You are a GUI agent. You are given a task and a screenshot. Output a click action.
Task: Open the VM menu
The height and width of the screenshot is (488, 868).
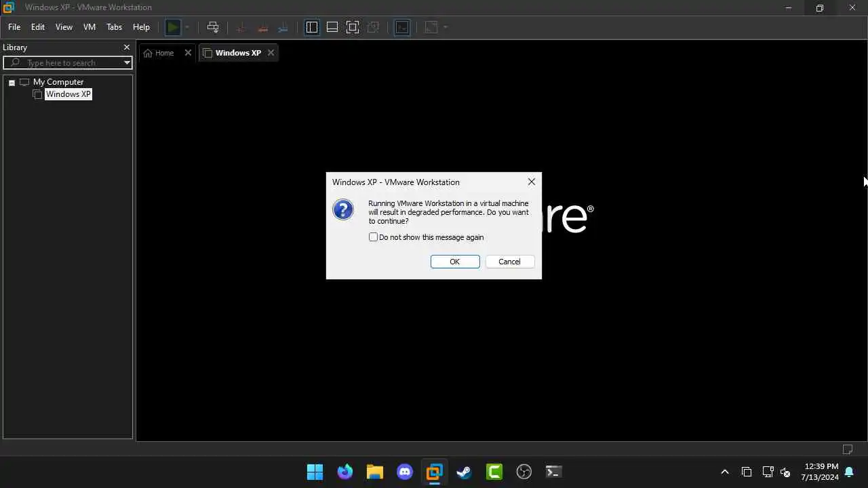pyautogui.click(x=89, y=27)
